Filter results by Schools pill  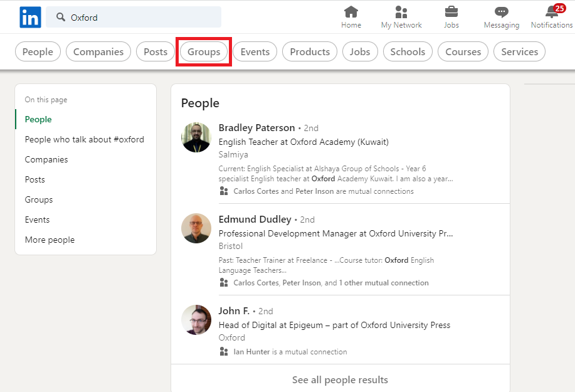click(x=408, y=51)
